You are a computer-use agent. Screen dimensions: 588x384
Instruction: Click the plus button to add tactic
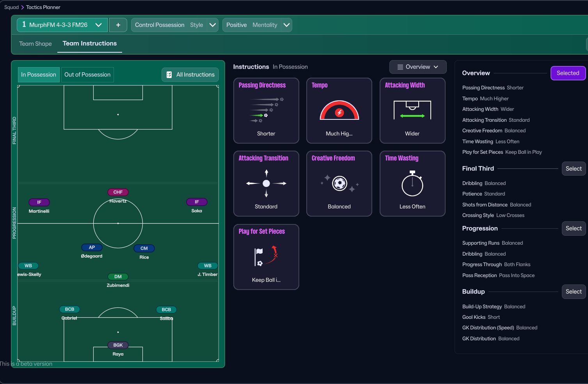pyautogui.click(x=118, y=25)
